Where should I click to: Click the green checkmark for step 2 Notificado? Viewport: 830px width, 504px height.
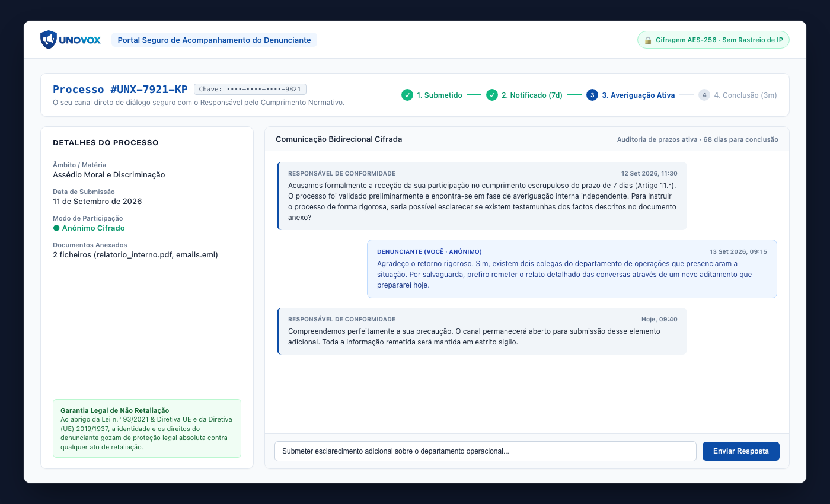click(491, 95)
